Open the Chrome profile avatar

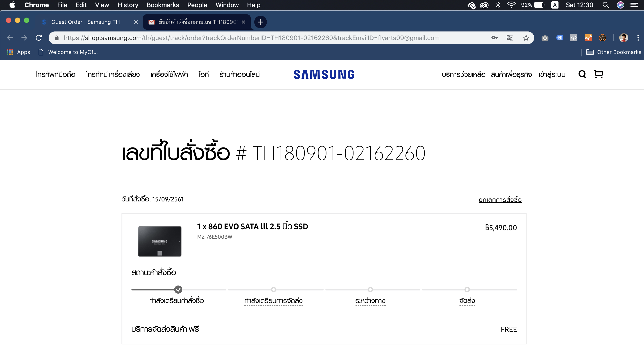coord(624,38)
